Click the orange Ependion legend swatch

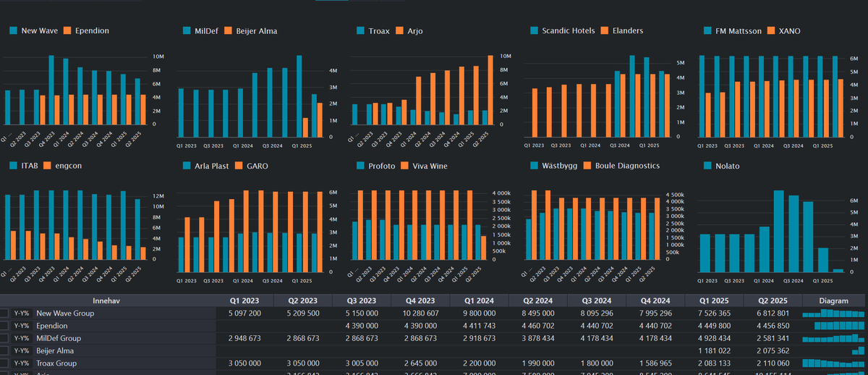[x=67, y=31]
